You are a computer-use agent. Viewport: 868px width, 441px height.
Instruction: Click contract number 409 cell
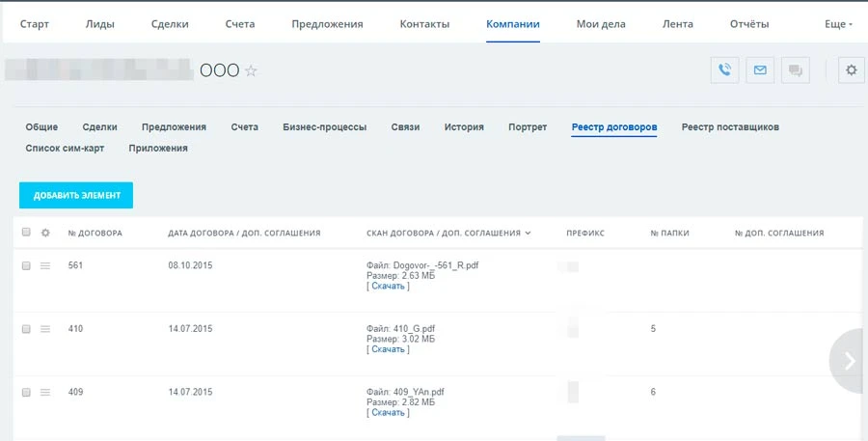click(x=75, y=392)
